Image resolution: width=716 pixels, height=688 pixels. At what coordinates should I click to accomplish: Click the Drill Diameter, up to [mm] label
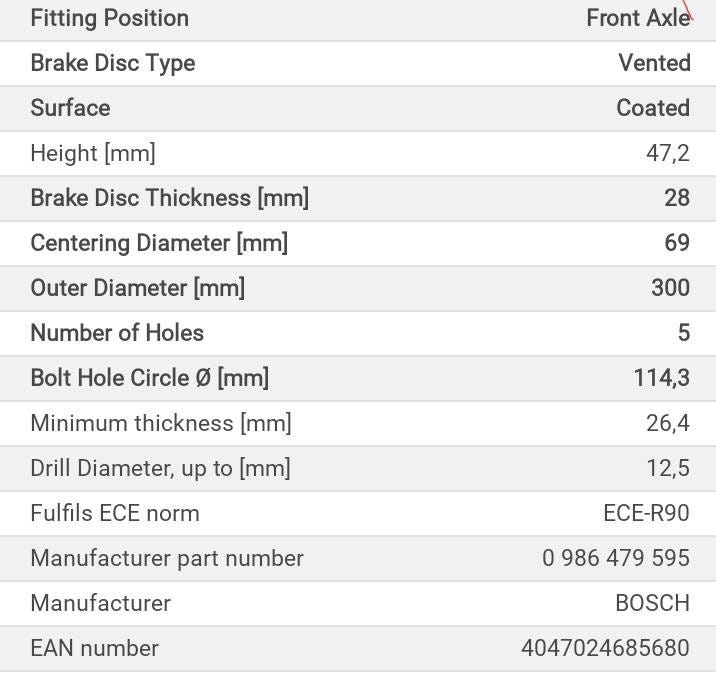pos(160,468)
